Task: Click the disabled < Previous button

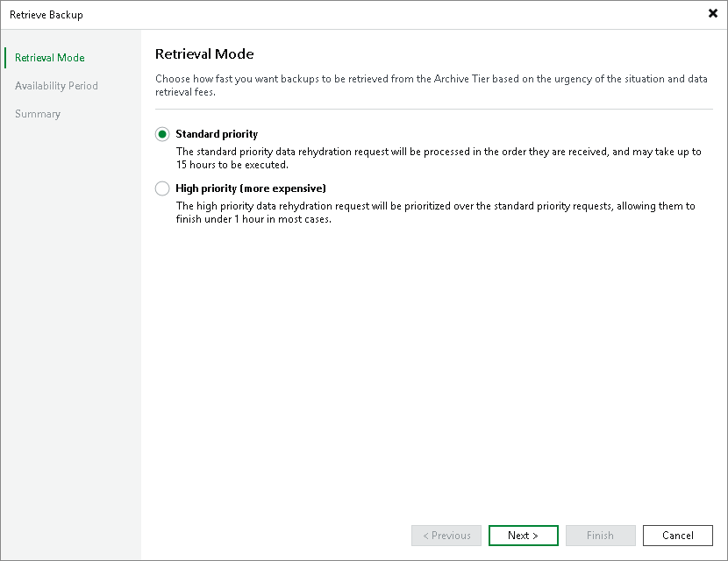Action: 446,536
